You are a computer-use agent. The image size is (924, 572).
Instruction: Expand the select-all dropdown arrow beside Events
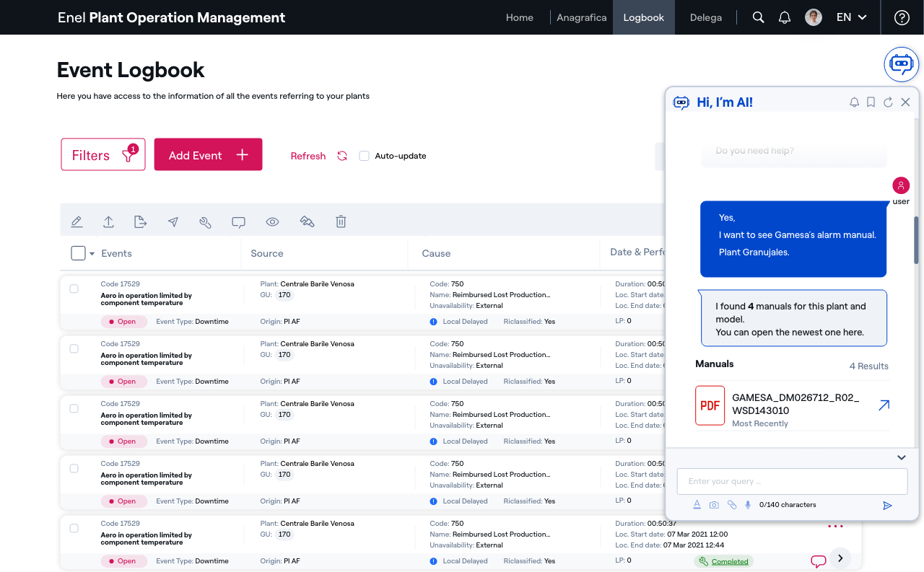[x=92, y=254]
